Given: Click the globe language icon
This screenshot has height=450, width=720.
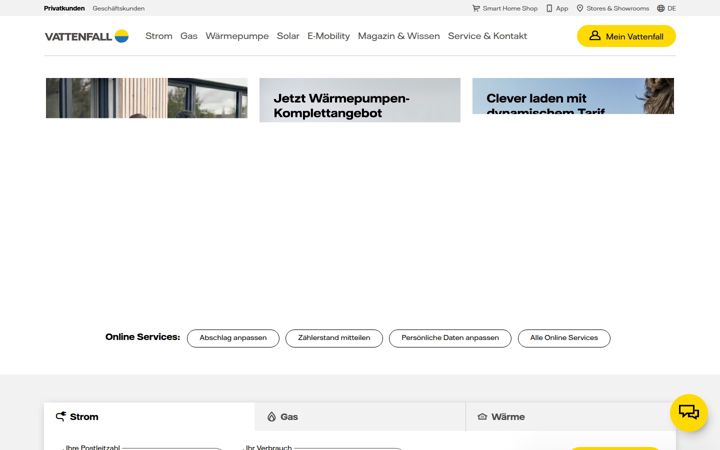Looking at the screenshot, I should pyautogui.click(x=661, y=8).
